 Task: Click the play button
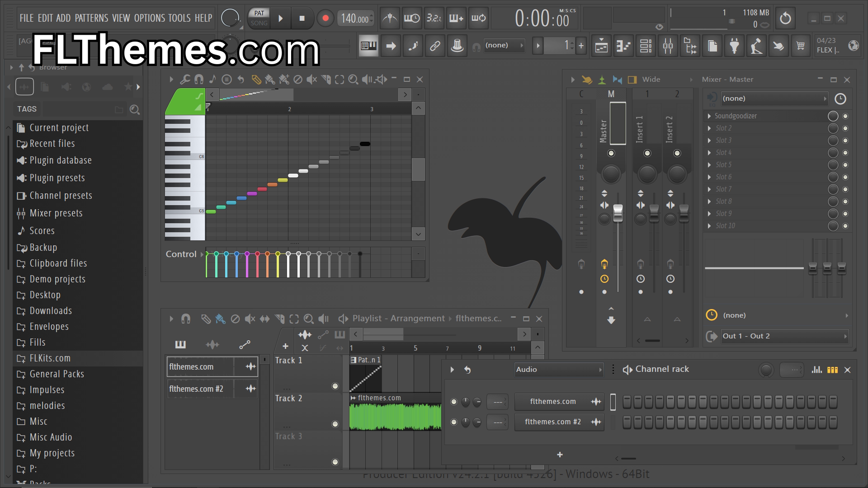(280, 19)
